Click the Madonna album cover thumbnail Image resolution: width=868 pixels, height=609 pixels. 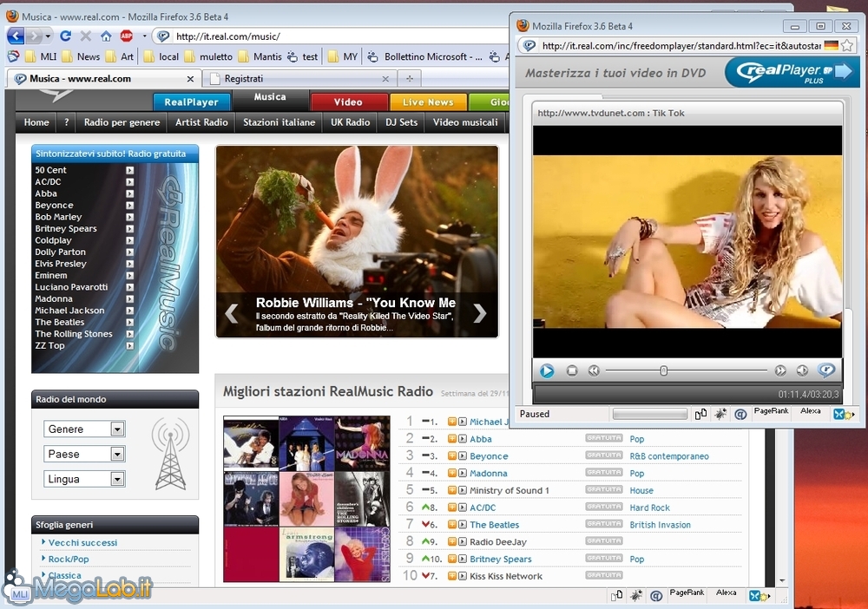[362, 443]
